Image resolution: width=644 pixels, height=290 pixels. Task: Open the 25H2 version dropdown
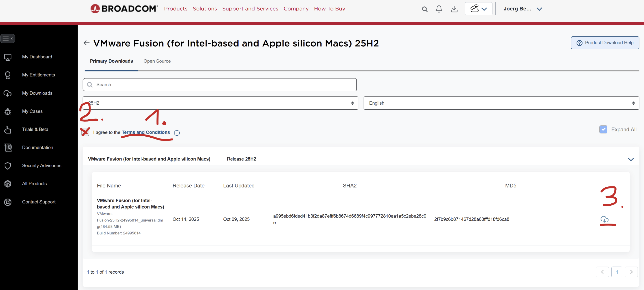[x=220, y=103]
